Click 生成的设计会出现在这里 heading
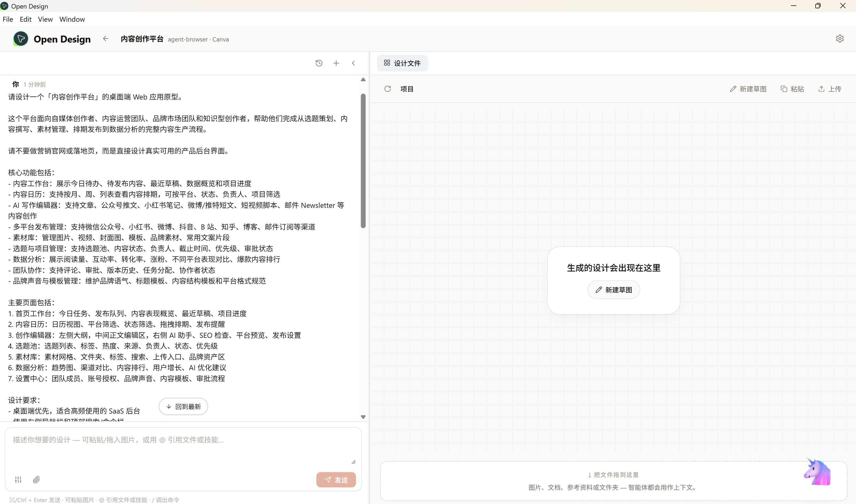 pos(613,268)
